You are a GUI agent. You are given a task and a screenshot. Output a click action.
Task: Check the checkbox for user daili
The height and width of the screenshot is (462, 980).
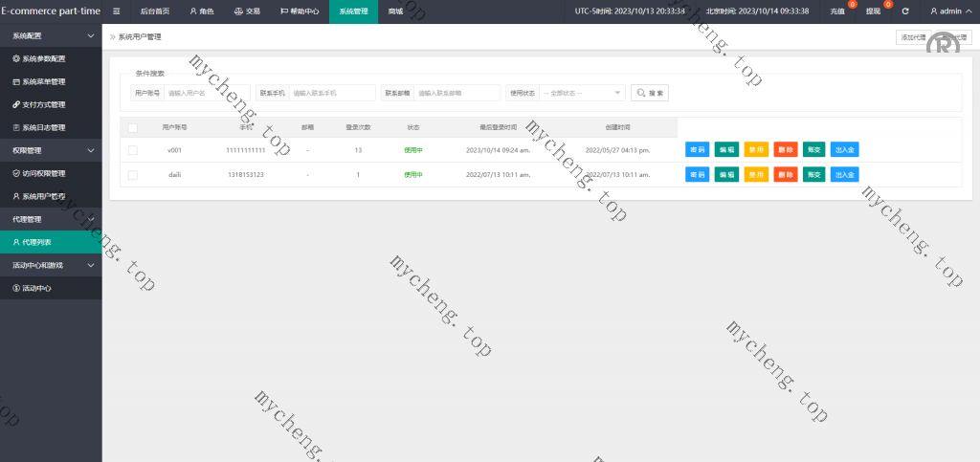click(132, 175)
